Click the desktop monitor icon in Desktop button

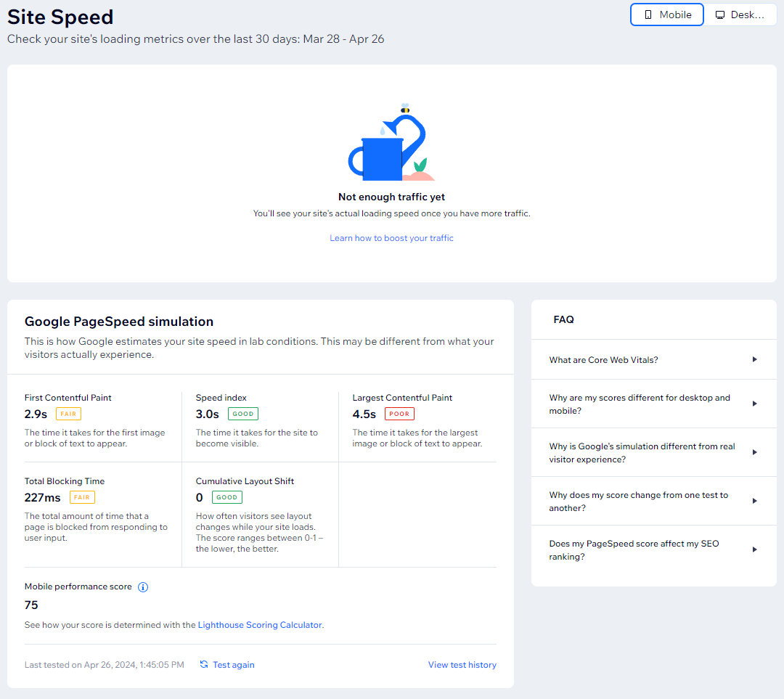[x=720, y=14]
